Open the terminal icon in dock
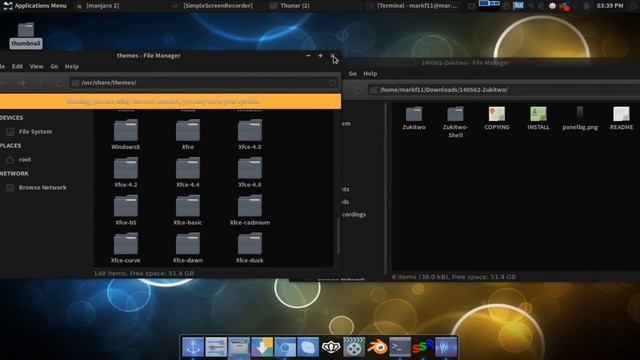640x360 pixels. [x=400, y=347]
